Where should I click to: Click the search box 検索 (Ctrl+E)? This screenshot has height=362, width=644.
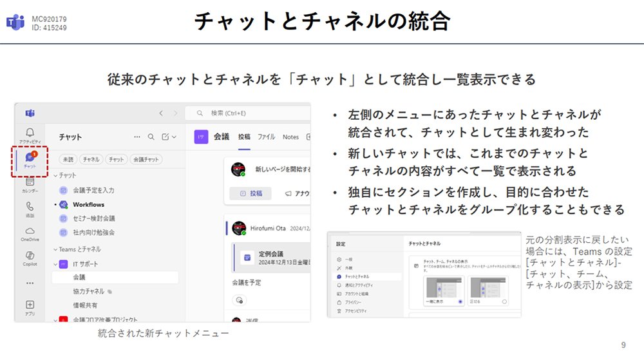pos(248,113)
